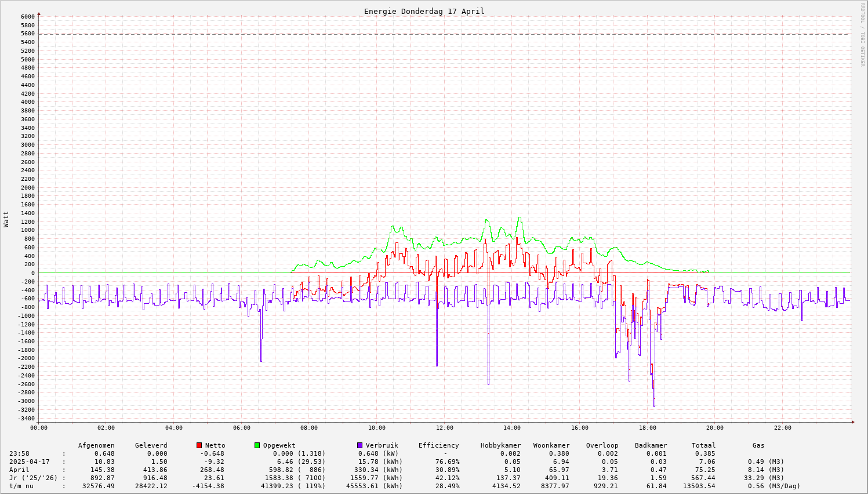Click the red Netto legend swatch
This screenshot has width=868, height=494.
point(199,445)
